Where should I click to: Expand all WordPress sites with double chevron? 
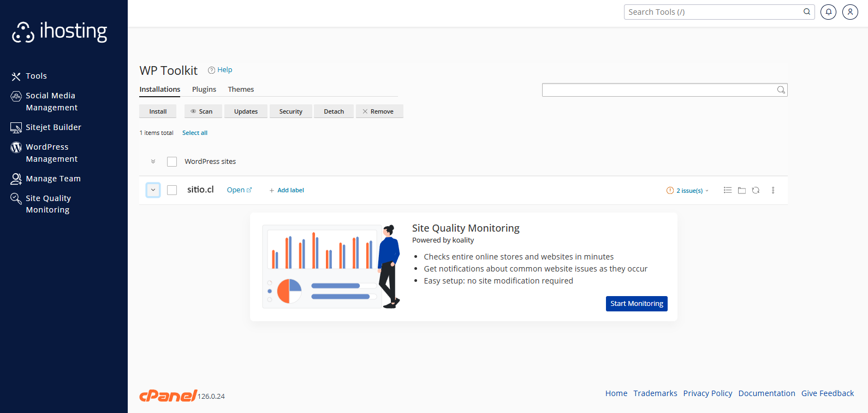pyautogui.click(x=153, y=162)
